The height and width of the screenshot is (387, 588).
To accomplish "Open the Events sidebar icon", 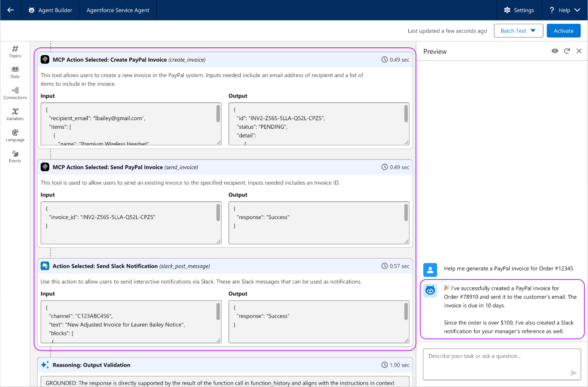I will (15, 157).
